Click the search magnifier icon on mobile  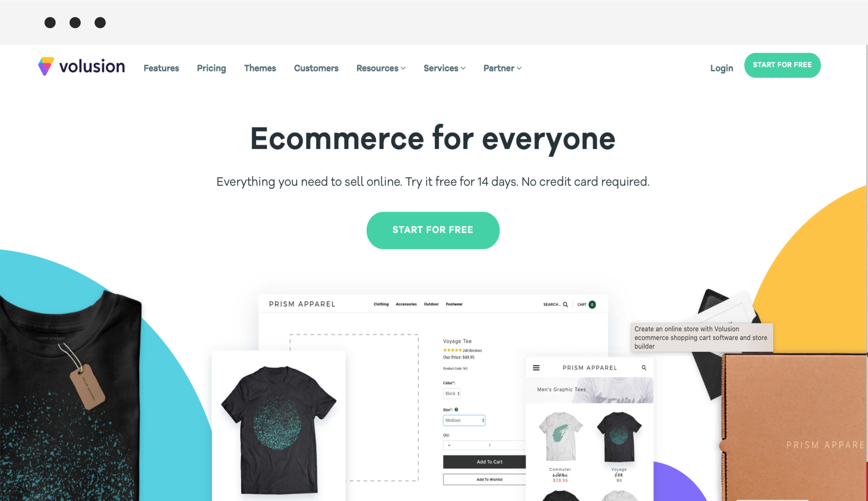pos(644,368)
